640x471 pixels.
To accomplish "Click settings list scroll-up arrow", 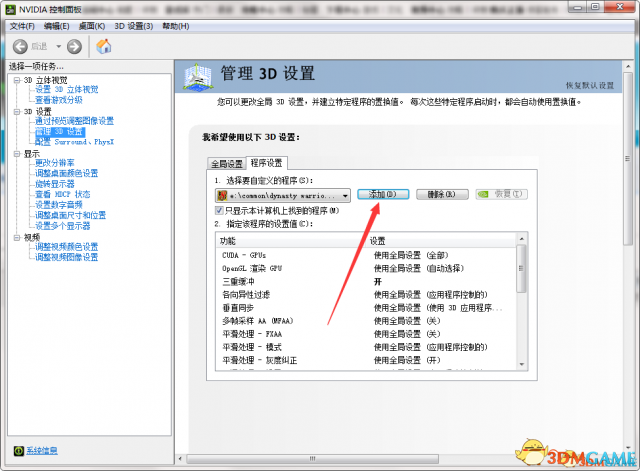I will 521,238.
